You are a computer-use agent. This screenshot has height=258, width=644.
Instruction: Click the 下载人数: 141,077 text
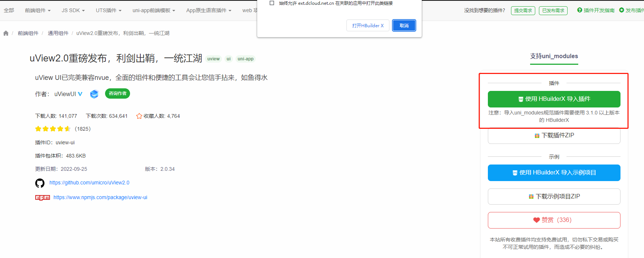[56, 116]
